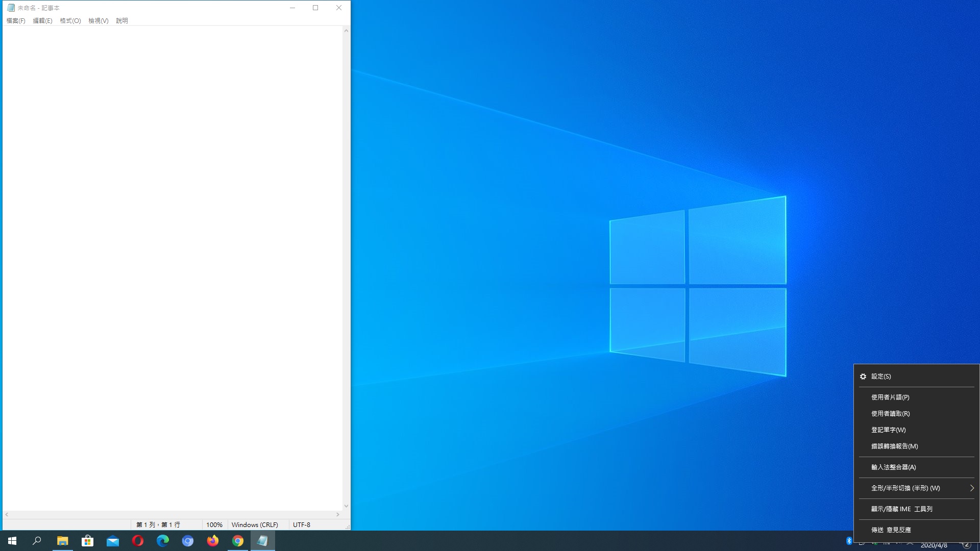Click the 第 1 列，第 1 行 status text
The width and height of the screenshot is (980, 551).
[158, 525]
